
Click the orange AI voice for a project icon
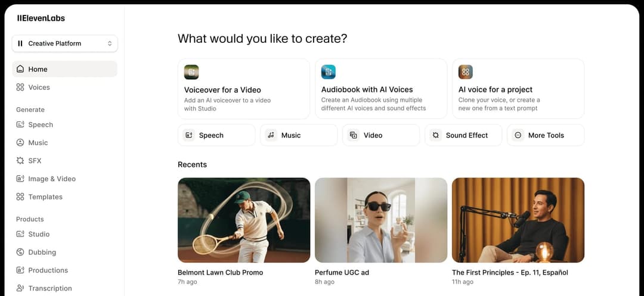click(x=466, y=72)
